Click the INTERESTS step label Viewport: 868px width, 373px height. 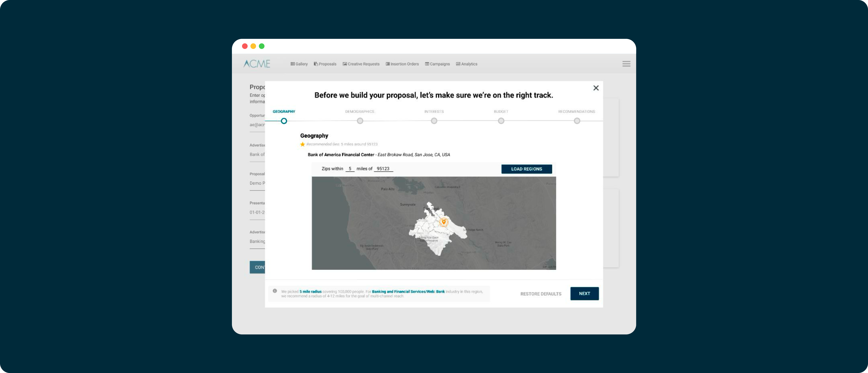pos(434,112)
